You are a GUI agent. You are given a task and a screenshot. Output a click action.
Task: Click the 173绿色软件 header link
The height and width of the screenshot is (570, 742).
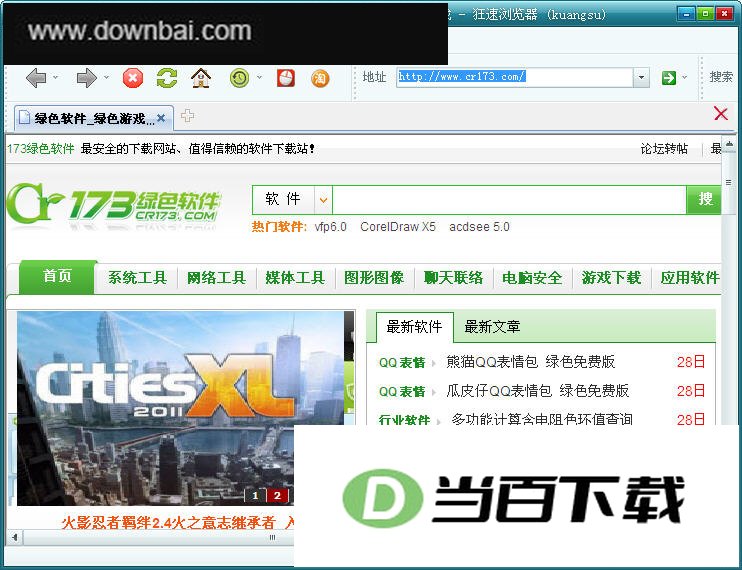[x=41, y=149]
